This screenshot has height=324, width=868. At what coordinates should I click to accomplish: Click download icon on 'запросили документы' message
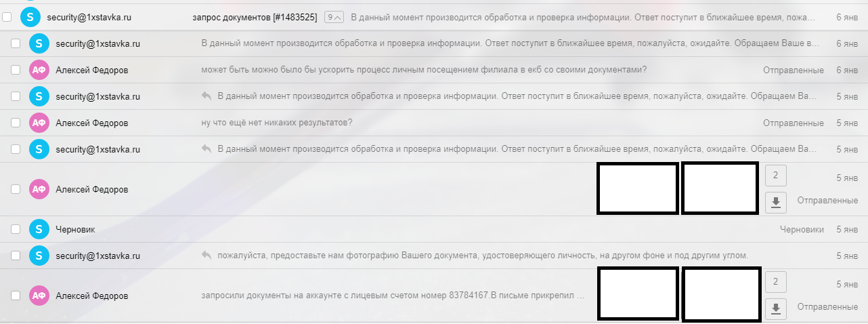[775, 309]
